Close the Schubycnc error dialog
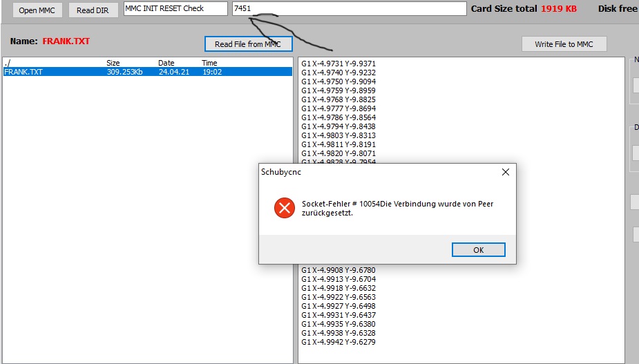Image resolution: width=639 pixels, height=364 pixels. point(506,172)
